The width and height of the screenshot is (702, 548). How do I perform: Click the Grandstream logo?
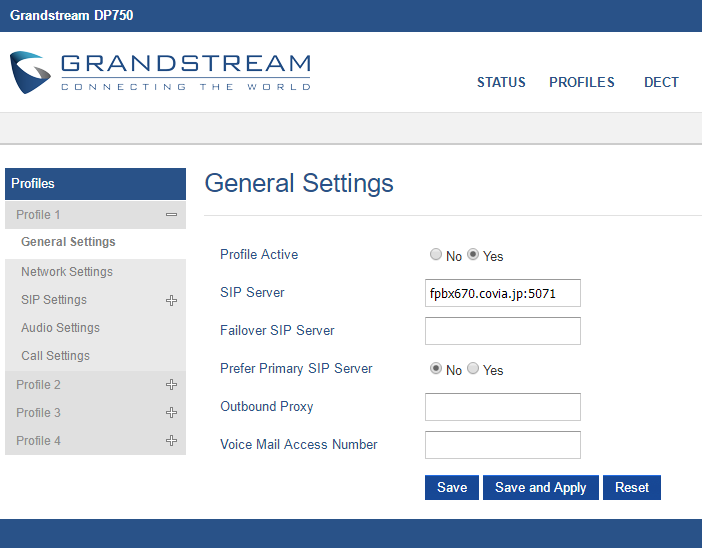click(160, 73)
